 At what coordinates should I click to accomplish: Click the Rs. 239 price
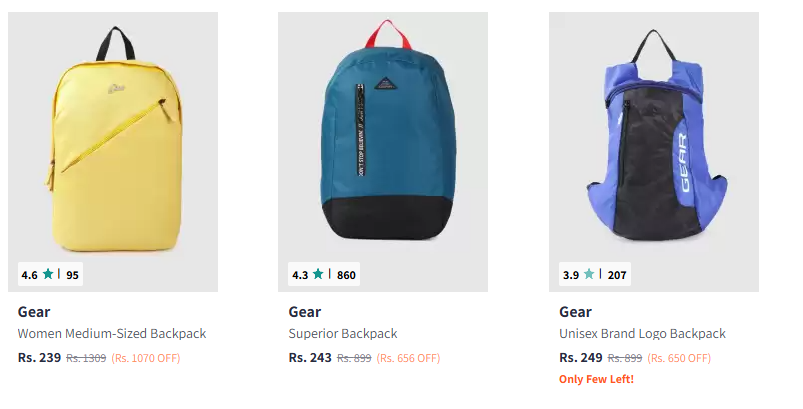point(39,357)
